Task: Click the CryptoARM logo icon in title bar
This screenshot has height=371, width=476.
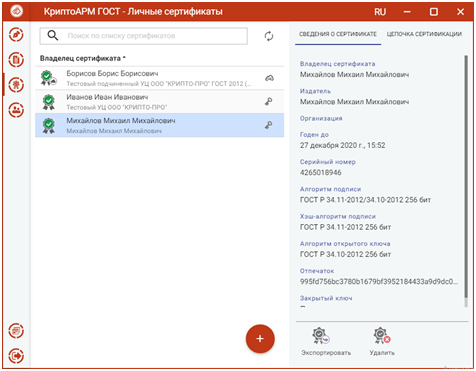Action: click(16, 11)
